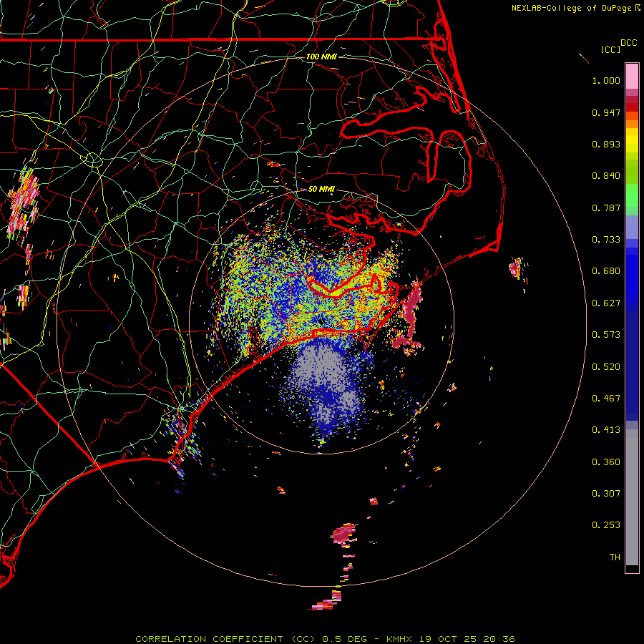Click the 0.413 color scale value
This screenshot has height=644, width=644.
pos(606,430)
